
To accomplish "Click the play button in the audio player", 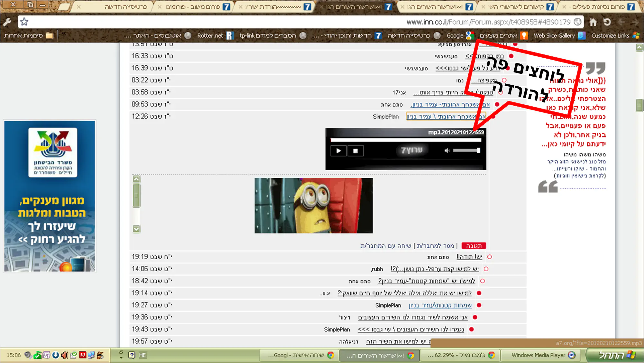I will 338,151.
